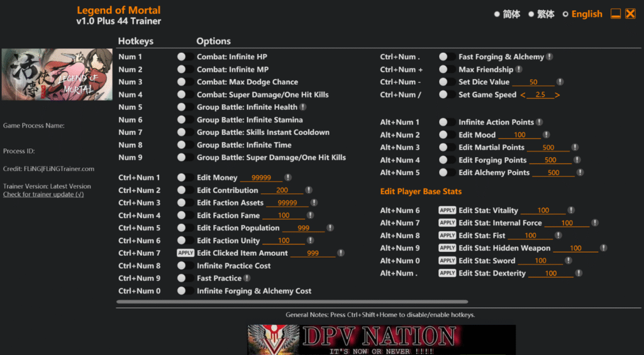Viewport: 644px width, 355px height.
Task: Increase game speed with right arrow
Action: (557, 95)
